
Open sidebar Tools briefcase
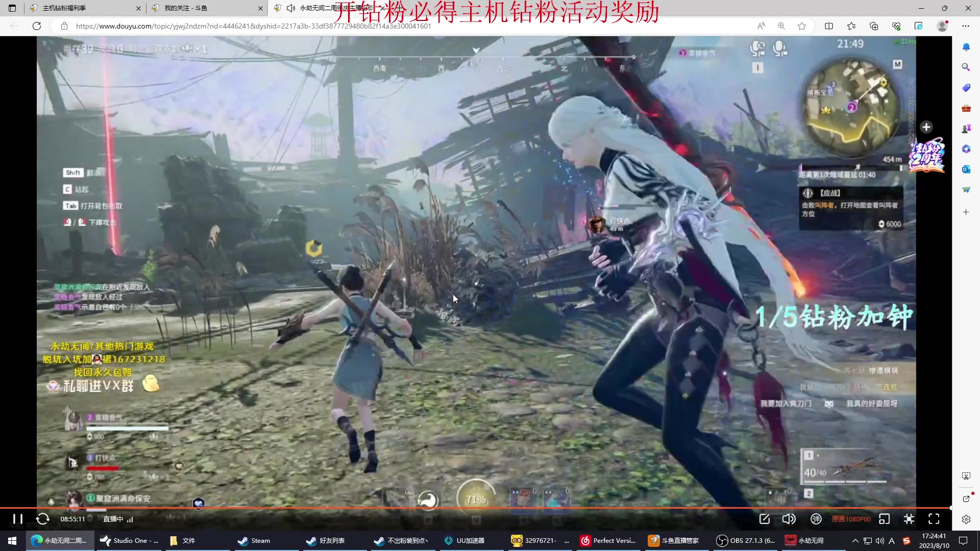point(966,108)
